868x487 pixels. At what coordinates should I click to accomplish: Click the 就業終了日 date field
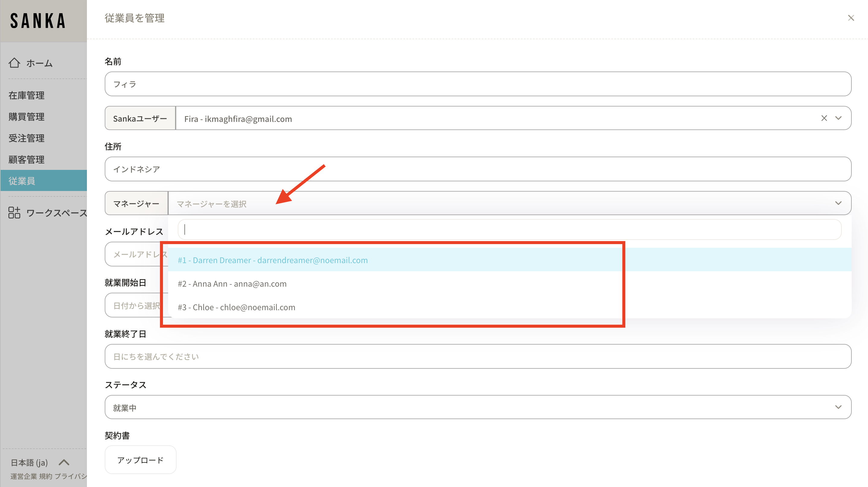(477, 356)
